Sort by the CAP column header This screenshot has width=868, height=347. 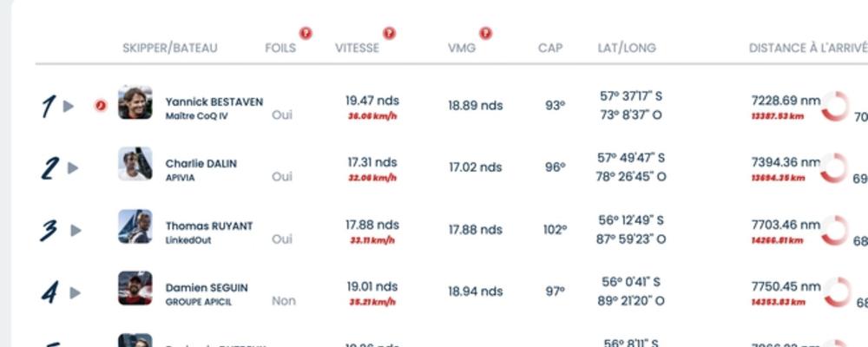coord(550,49)
